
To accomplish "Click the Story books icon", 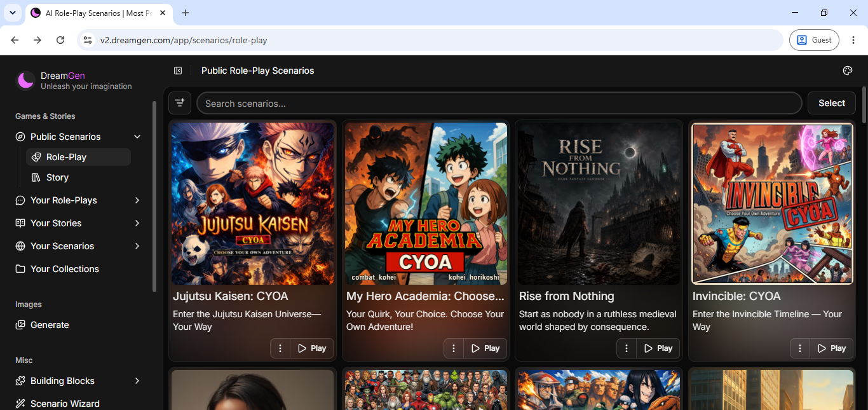I will pos(36,177).
